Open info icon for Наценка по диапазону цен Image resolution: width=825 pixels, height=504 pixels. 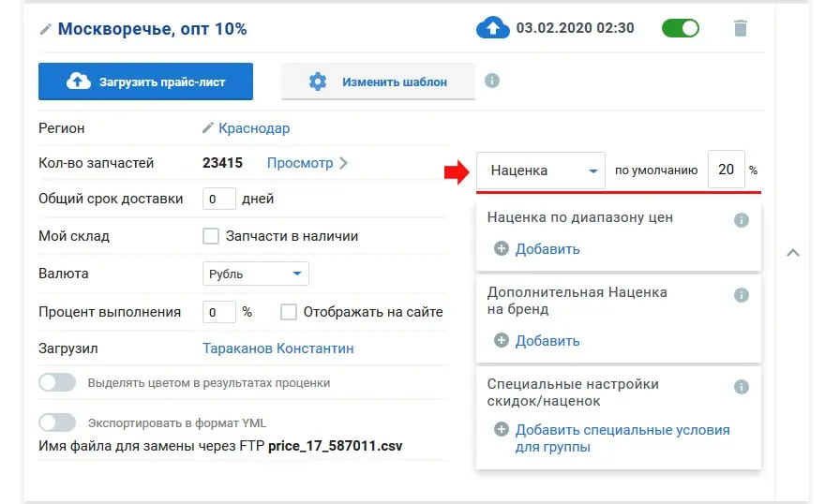point(742,220)
